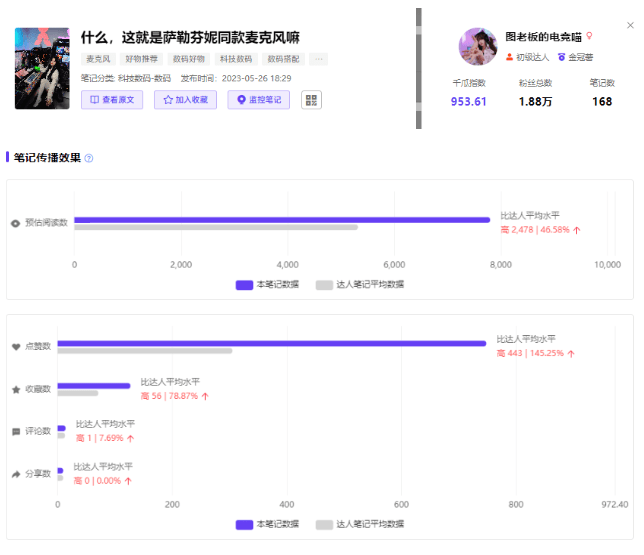Select the 好物推荐 tag
Image resolution: width=644 pixels, height=555 pixels.
point(141,59)
